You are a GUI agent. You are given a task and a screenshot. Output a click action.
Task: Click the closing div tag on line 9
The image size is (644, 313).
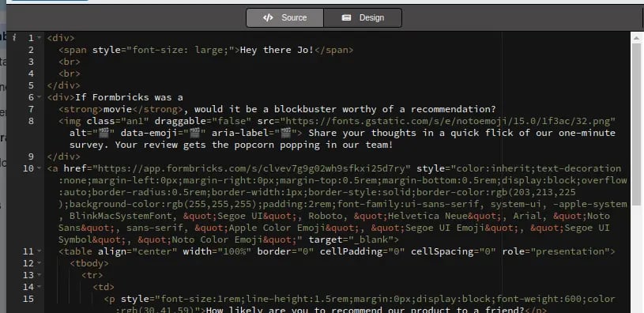[64, 157]
